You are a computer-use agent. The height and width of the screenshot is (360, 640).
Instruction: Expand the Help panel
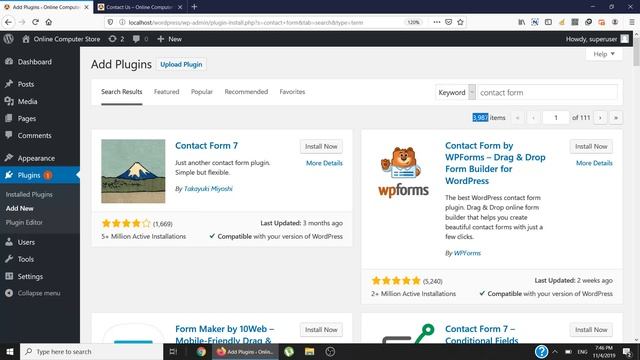[x=604, y=54]
